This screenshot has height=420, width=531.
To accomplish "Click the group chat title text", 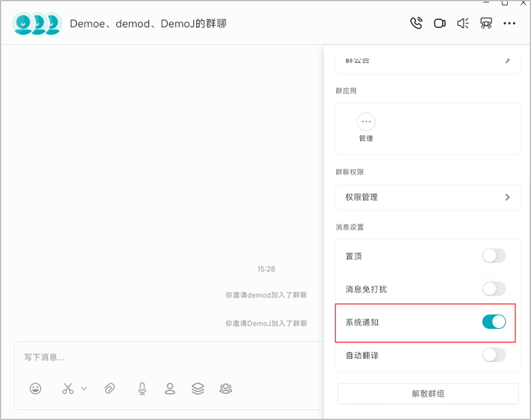I will pos(148,24).
